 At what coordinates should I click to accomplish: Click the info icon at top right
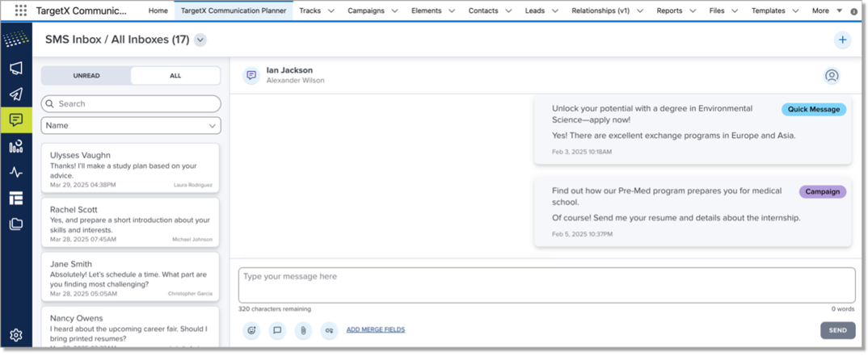[x=854, y=11]
